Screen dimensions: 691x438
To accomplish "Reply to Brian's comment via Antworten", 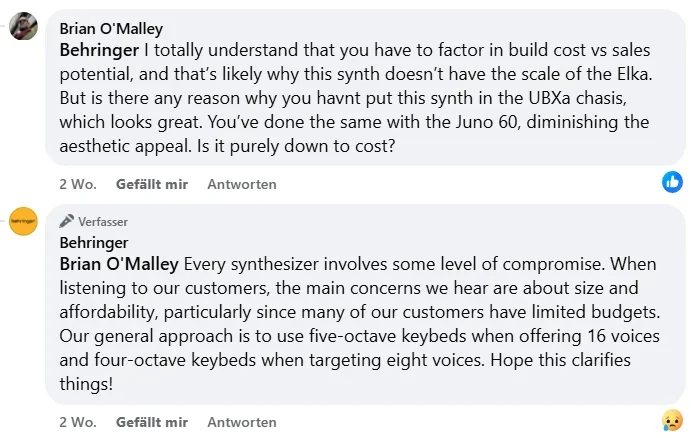I will [x=241, y=185].
